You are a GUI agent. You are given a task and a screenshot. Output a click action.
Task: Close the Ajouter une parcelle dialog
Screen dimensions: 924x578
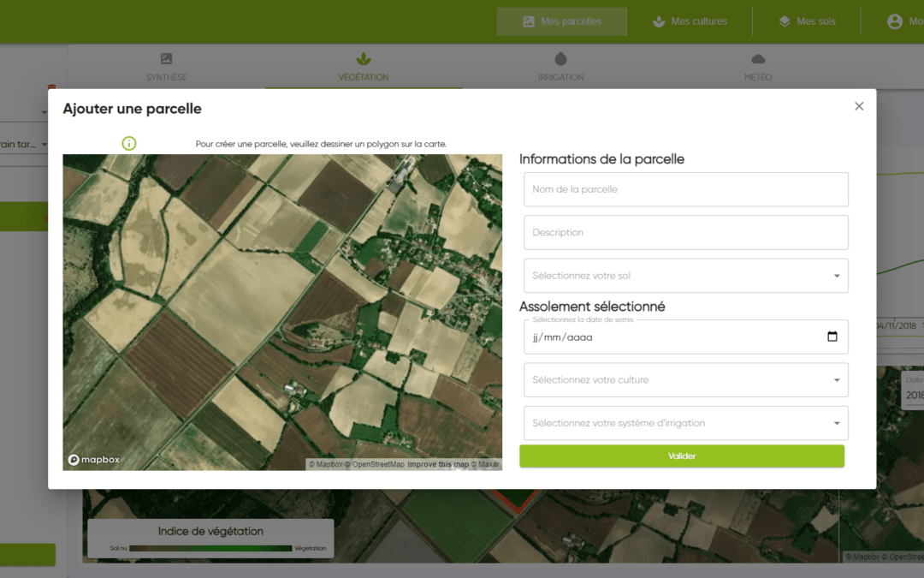(x=859, y=106)
